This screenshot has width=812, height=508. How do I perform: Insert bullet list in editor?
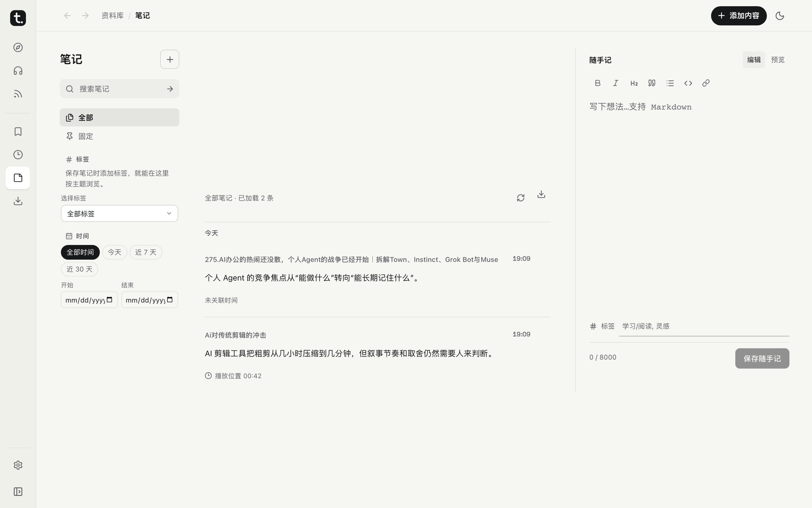(x=670, y=83)
